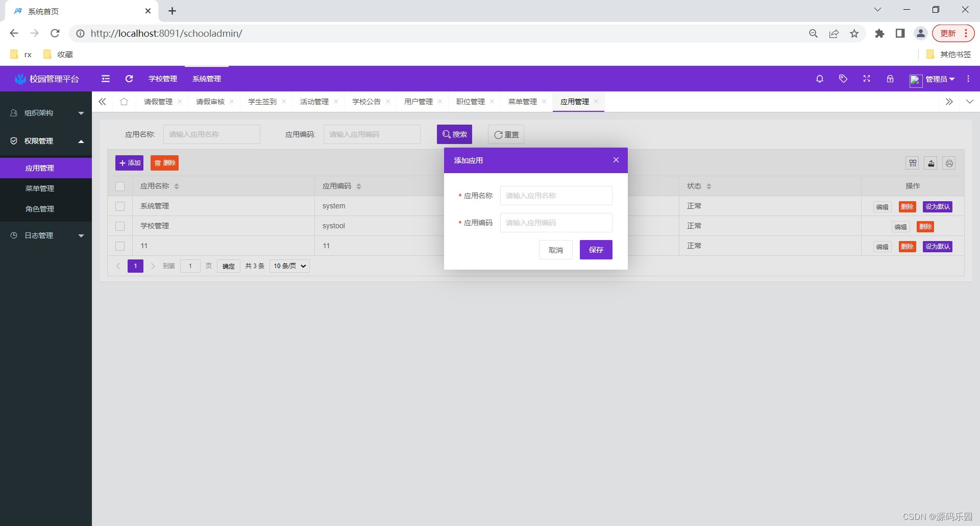Image resolution: width=980 pixels, height=526 pixels.
Task: Save the new application with 保存 button
Action: (596, 250)
